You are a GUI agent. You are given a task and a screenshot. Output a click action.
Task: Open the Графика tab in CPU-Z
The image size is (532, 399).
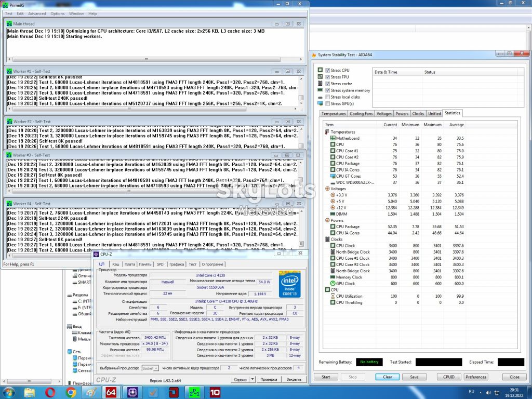pyautogui.click(x=177, y=264)
